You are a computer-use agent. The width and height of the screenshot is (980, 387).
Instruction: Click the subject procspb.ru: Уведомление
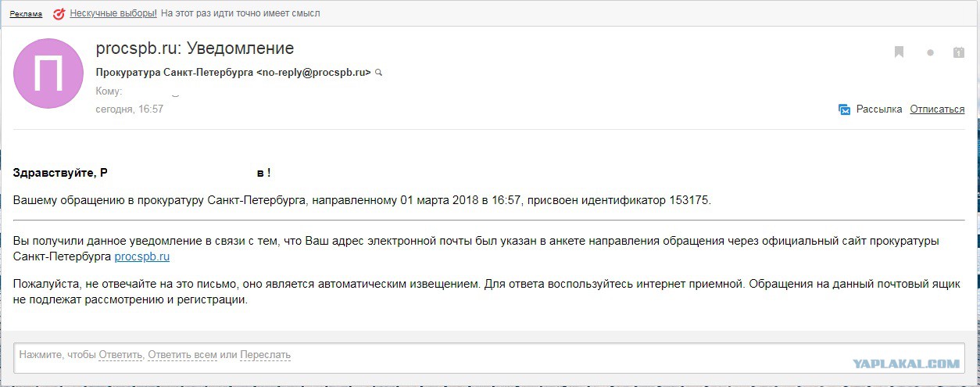point(195,48)
